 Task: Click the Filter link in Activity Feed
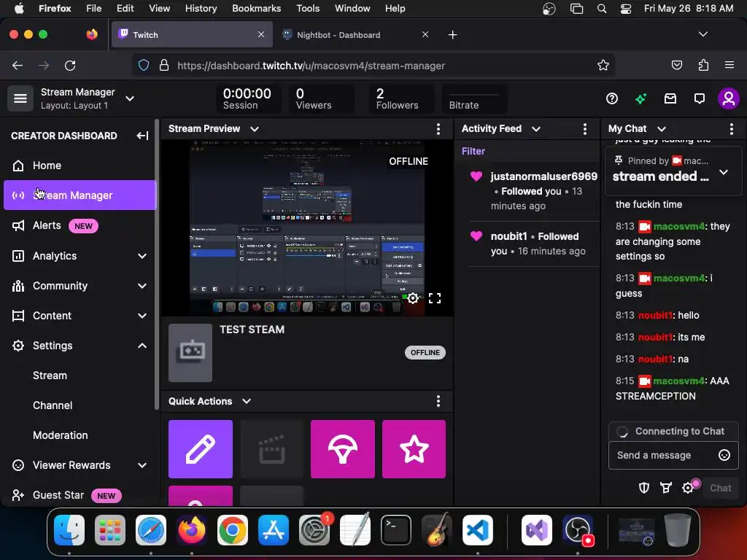pyautogui.click(x=473, y=151)
